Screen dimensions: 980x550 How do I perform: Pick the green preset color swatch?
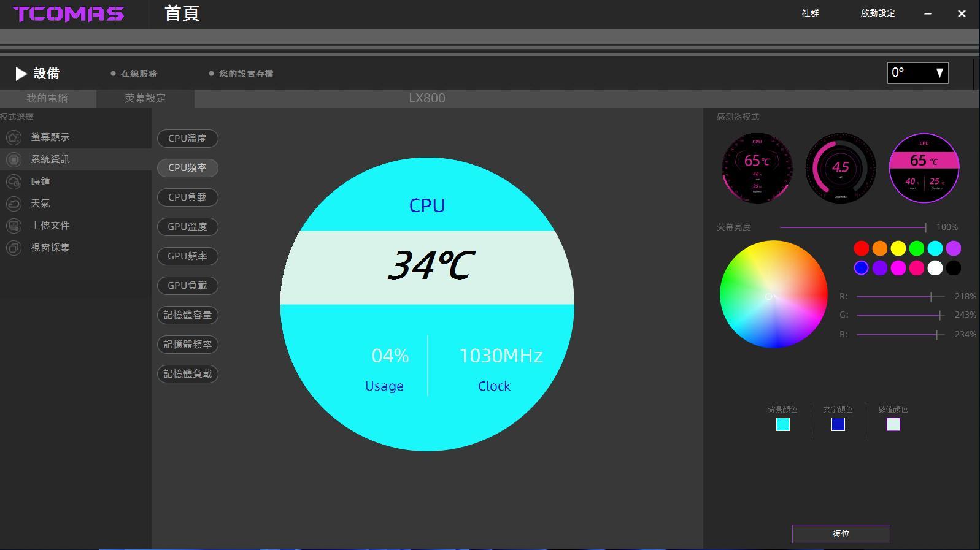(917, 248)
